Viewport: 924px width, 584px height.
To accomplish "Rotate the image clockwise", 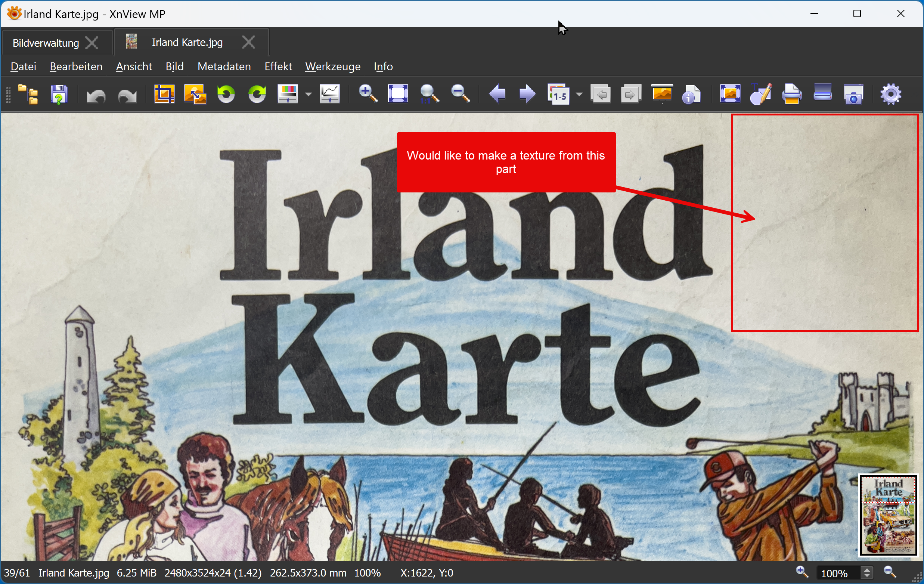I will pyautogui.click(x=257, y=94).
